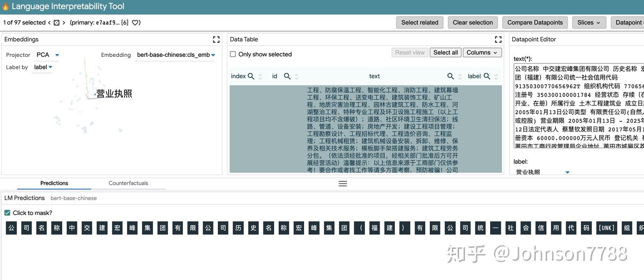Open the search magnifier on the text column
This screenshot has height=280, width=644.
(x=450, y=76)
